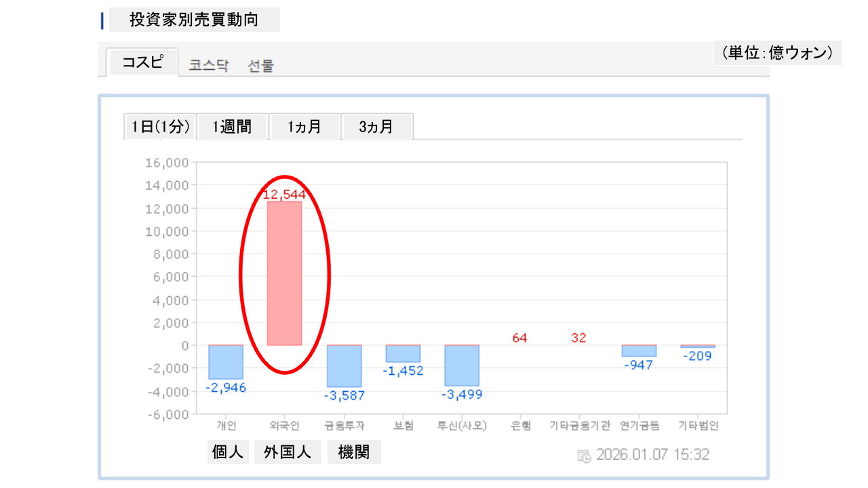868x488 pixels.
Task: Click the clock icon beside the timestamp
Action: tap(584, 455)
